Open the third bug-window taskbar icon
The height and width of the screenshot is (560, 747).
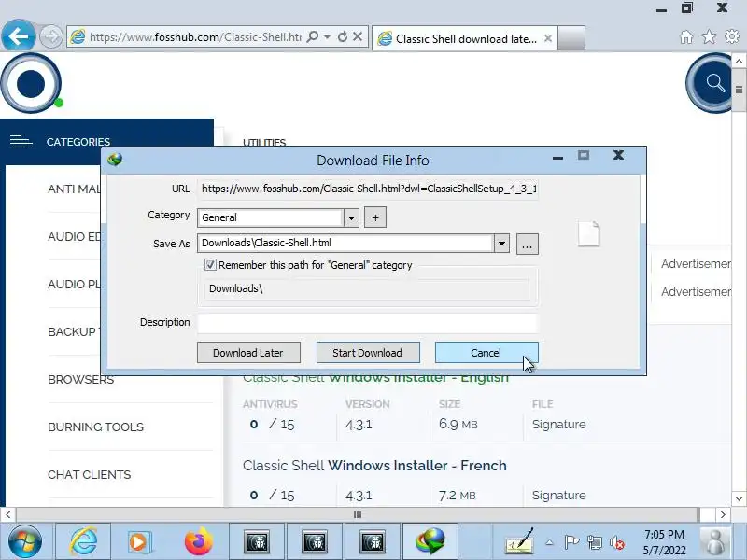click(x=373, y=541)
